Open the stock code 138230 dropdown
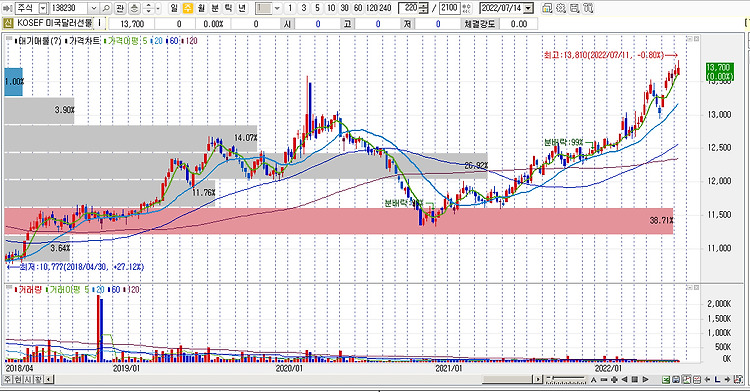 pyautogui.click(x=94, y=8)
